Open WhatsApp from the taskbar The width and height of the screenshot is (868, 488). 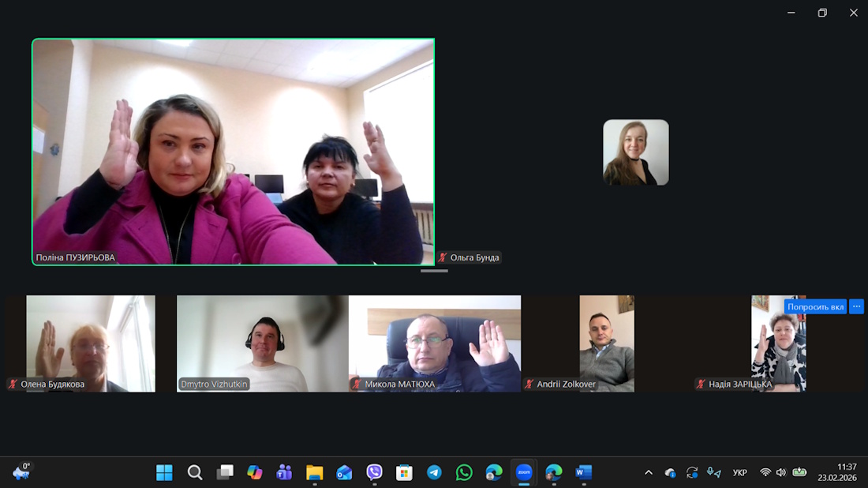point(464,472)
